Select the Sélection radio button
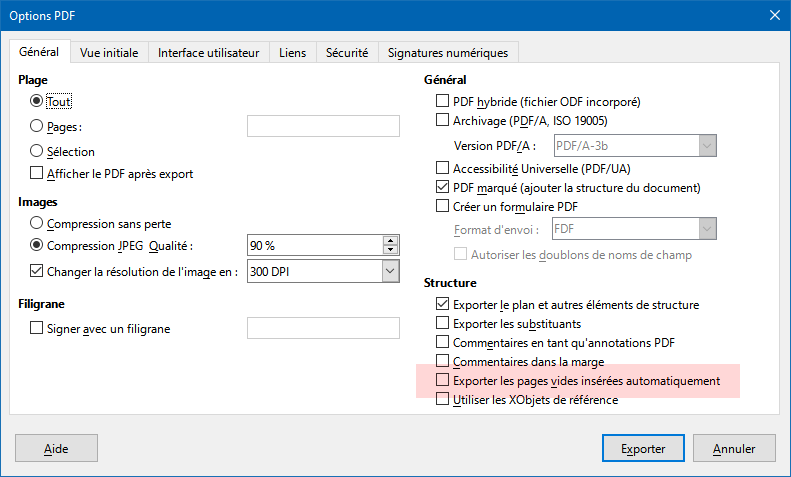 pyautogui.click(x=36, y=151)
